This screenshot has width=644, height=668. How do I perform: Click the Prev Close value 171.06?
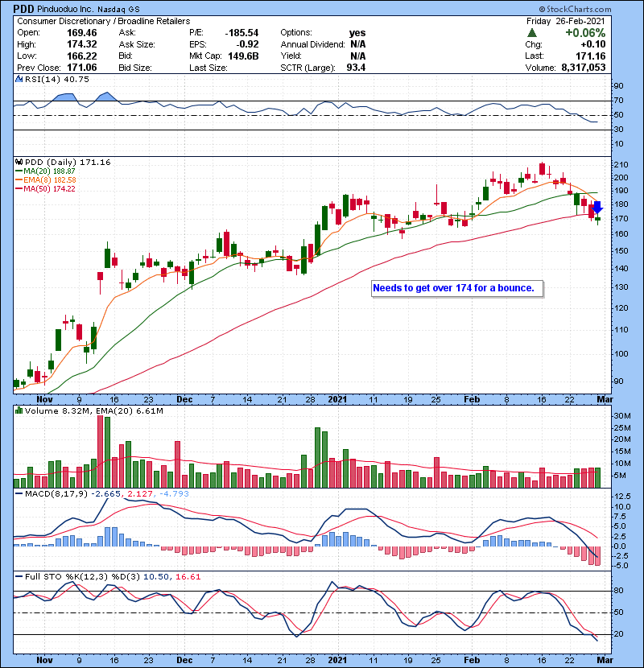tap(82, 68)
